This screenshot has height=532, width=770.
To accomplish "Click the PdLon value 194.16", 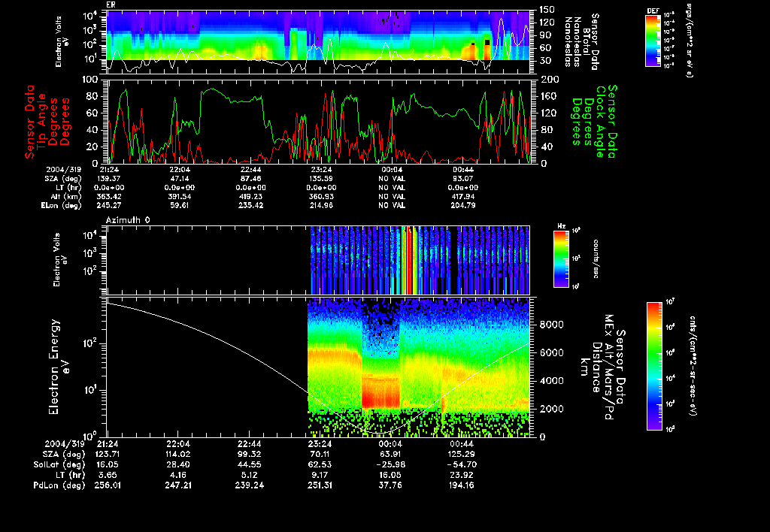I will 461,485.
